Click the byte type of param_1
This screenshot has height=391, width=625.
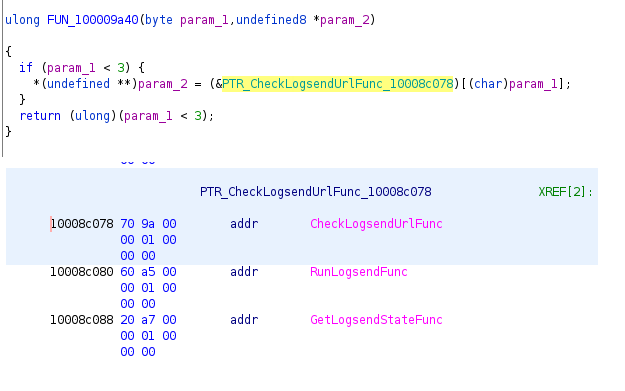point(159,20)
